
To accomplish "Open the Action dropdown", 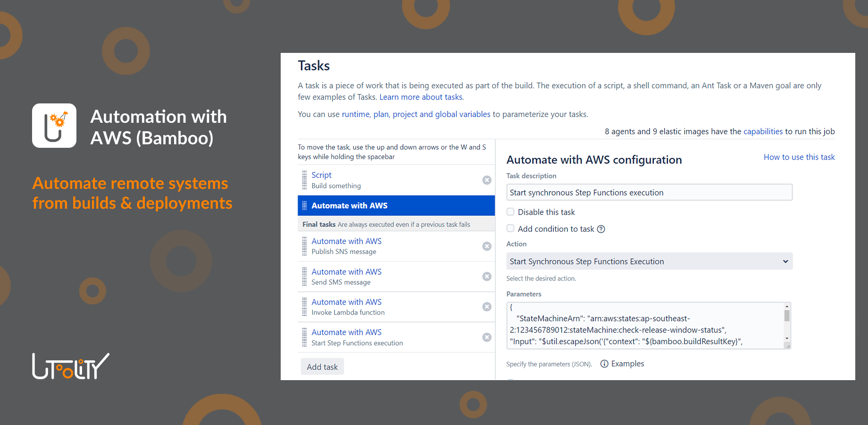I will pyautogui.click(x=649, y=261).
